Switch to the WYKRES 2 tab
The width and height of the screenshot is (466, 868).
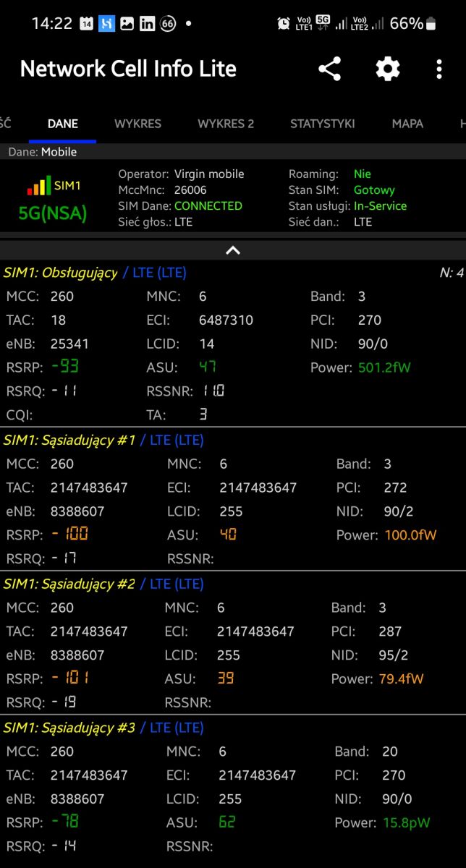226,124
